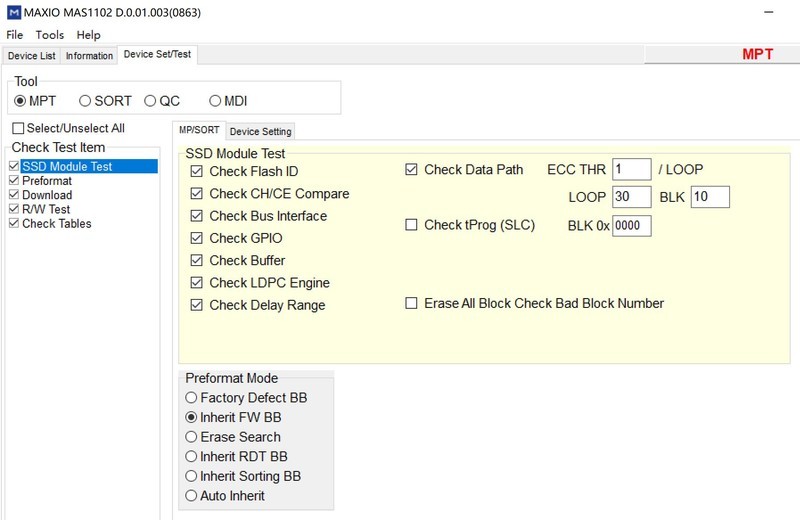Click the ECC THR input field
This screenshot has width=800, height=520.
(631, 169)
